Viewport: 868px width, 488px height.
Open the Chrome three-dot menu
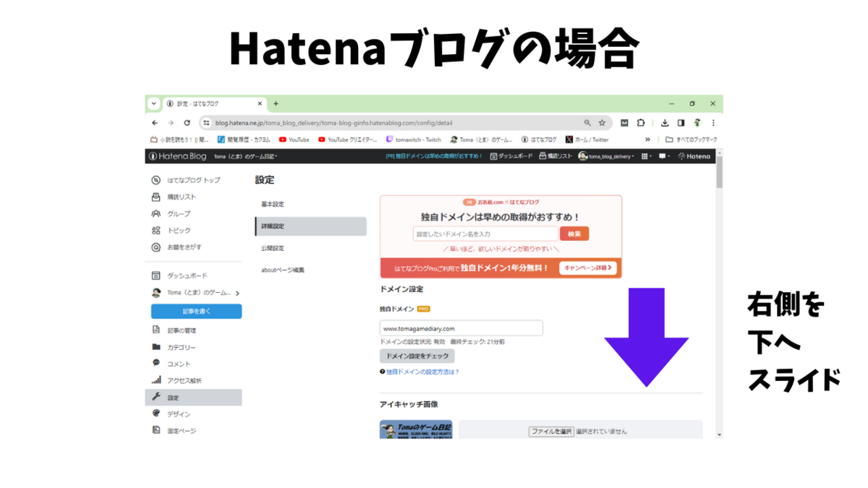[713, 123]
